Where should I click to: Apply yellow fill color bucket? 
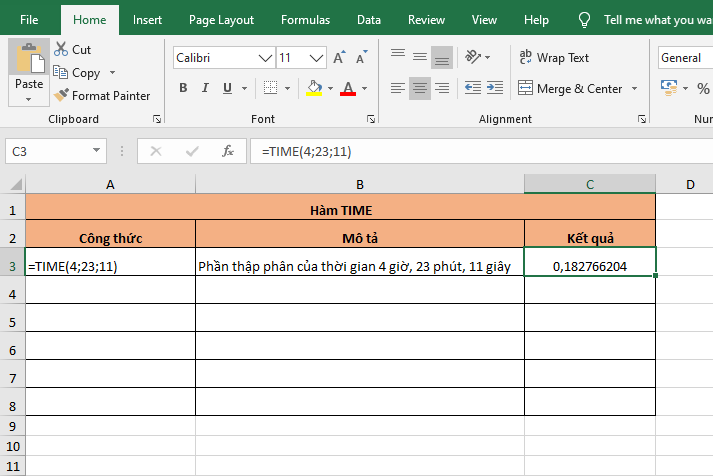click(x=314, y=88)
